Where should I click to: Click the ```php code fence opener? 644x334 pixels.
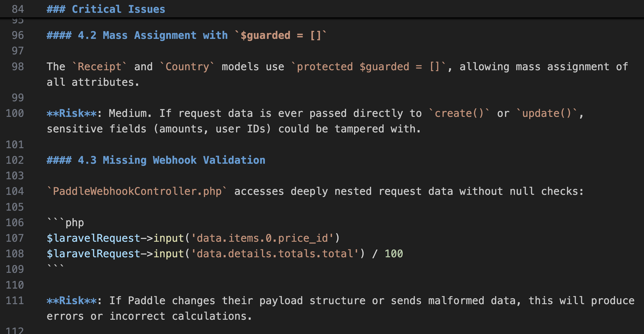(x=65, y=223)
